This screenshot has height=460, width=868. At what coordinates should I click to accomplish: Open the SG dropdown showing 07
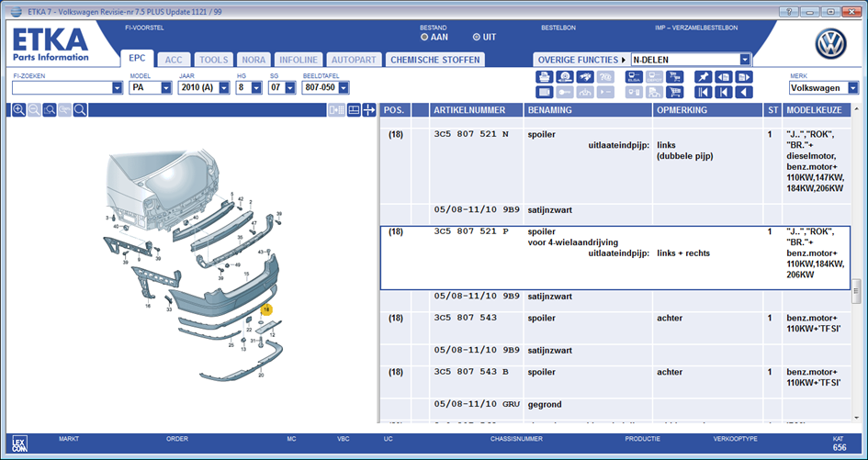[x=289, y=87]
